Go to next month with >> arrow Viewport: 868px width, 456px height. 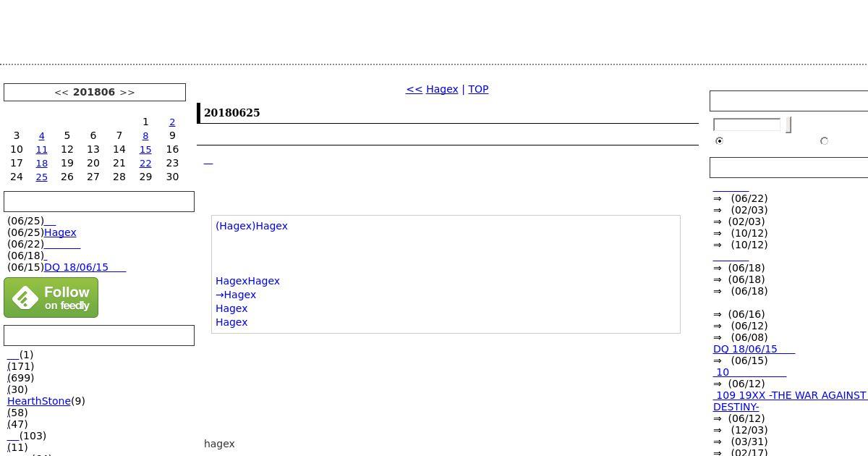click(127, 92)
